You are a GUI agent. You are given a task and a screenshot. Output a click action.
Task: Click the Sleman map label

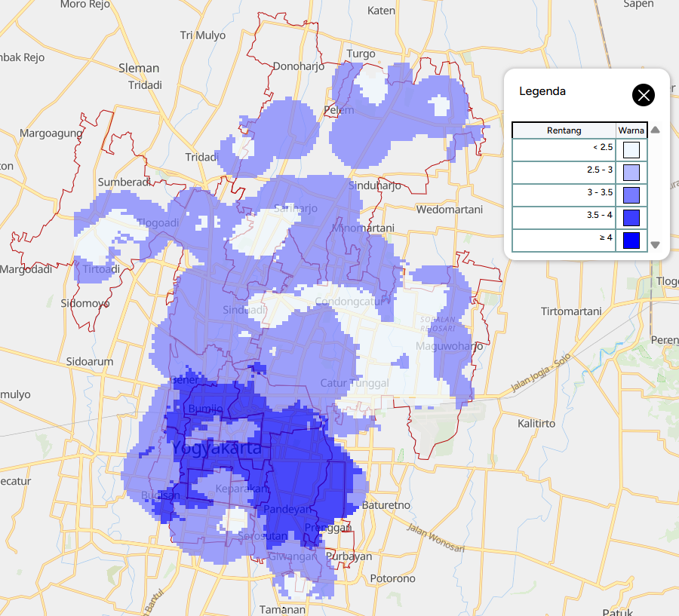pos(139,69)
